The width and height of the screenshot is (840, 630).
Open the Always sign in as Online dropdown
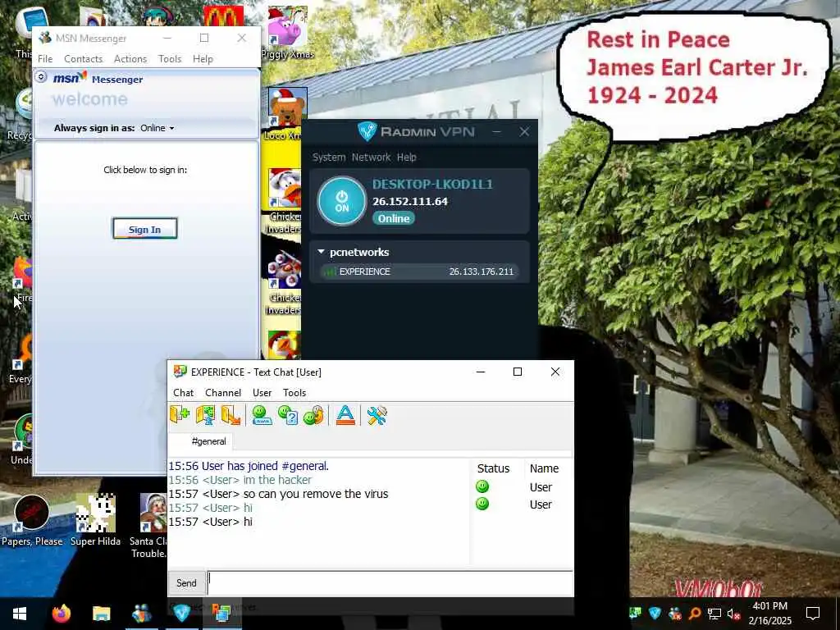(x=157, y=128)
